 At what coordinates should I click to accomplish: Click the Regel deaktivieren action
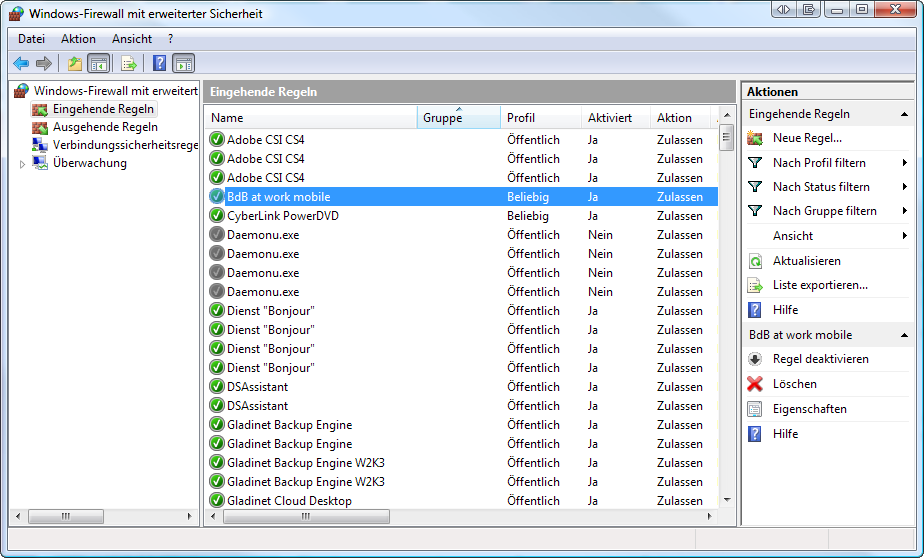pos(820,359)
